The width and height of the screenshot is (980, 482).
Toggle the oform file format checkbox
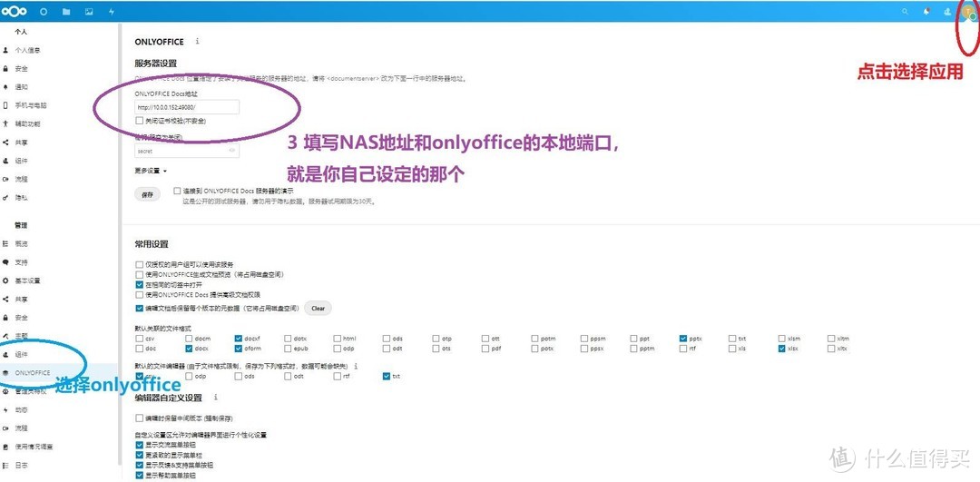click(238, 349)
